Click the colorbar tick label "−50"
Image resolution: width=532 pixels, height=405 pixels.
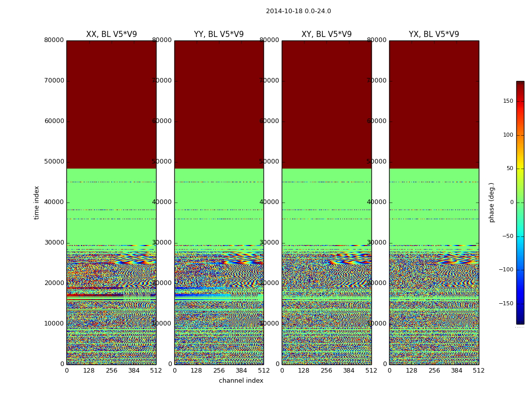coord(508,236)
